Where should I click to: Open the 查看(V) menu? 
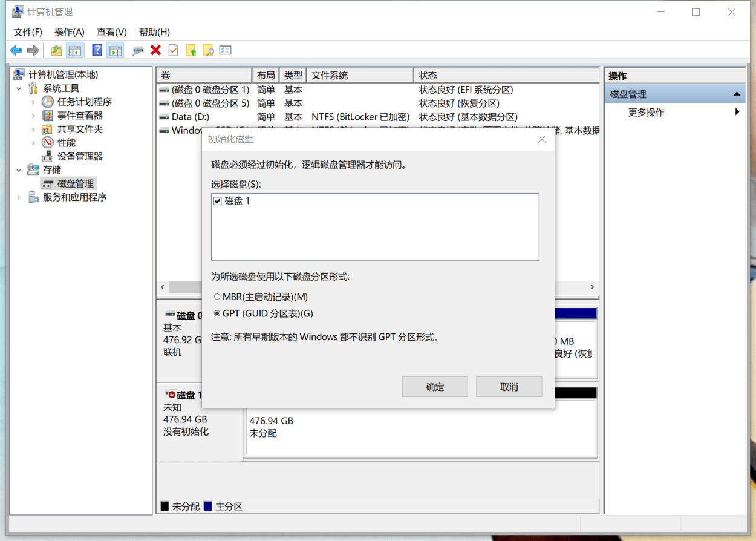(x=111, y=32)
